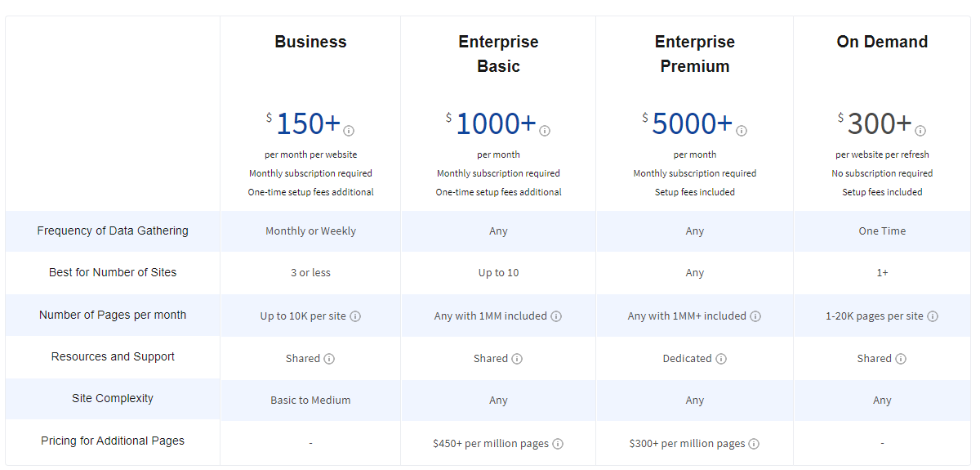Click info icon beside Business plan 'Shared' support
Viewport: 980px width, 470px height.
pos(329,359)
